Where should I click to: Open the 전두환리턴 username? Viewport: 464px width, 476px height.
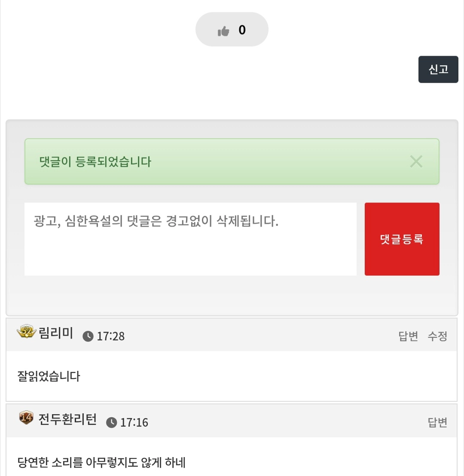[x=67, y=419]
